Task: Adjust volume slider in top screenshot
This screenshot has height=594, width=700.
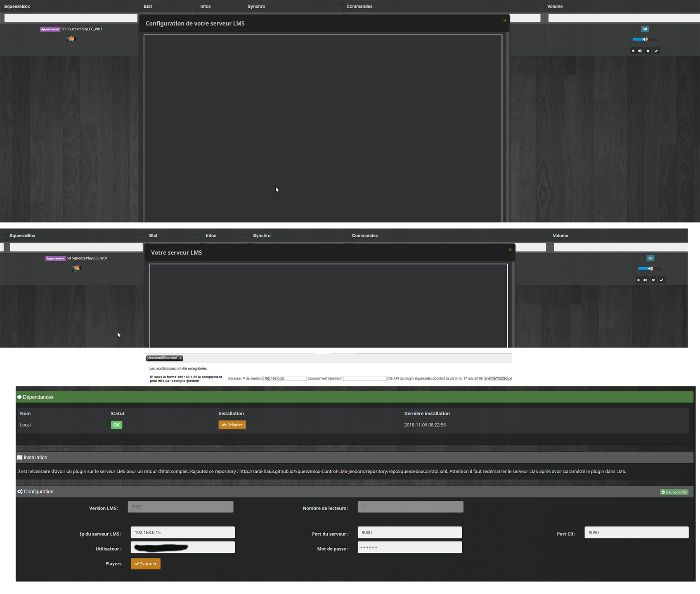Action: 644,40
